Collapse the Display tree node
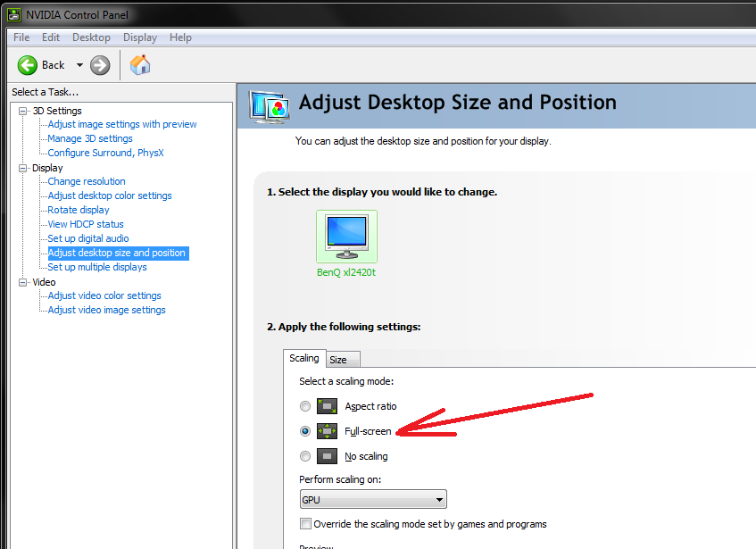The image size is (756, 549). (22, 168)
